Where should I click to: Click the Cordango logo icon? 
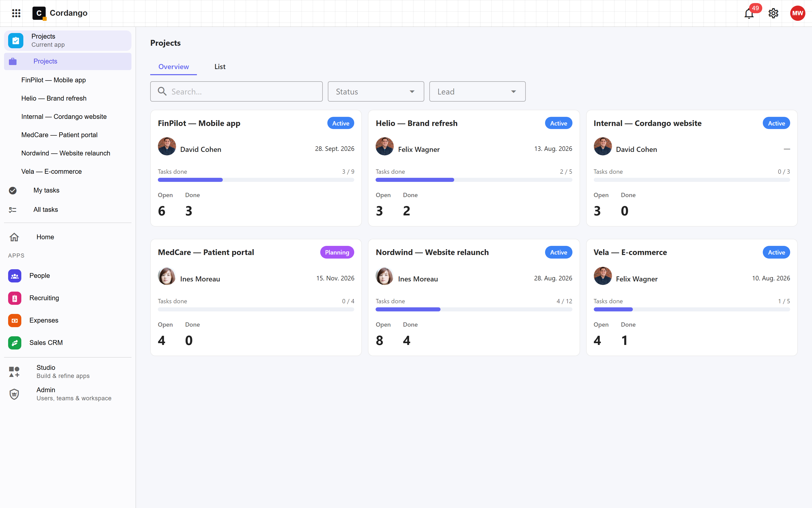click(39, 13)
